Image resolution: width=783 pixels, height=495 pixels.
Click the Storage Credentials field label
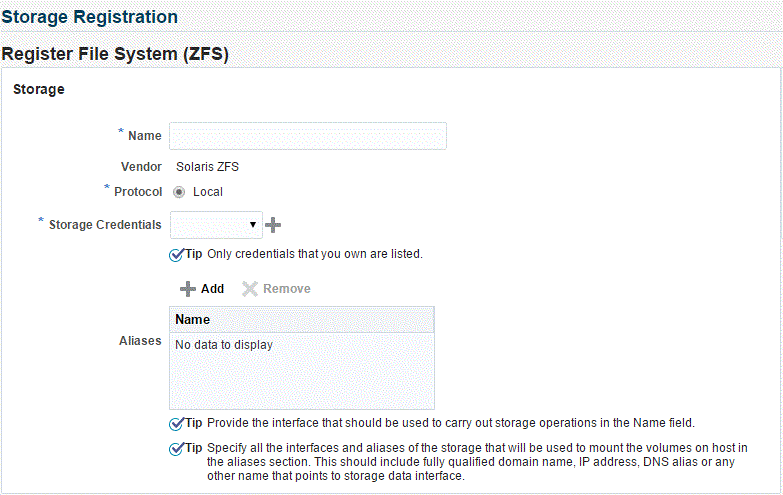pyautogui.click(x=105, y=225)
